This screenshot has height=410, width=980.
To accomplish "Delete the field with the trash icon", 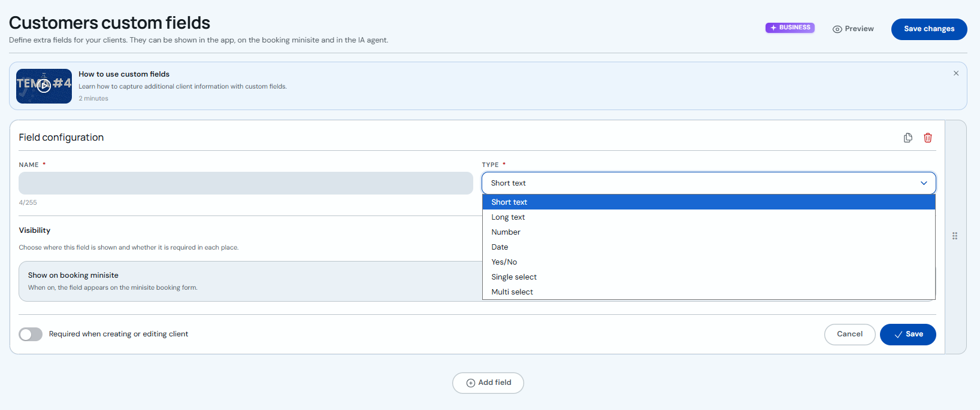I will 928,138.
